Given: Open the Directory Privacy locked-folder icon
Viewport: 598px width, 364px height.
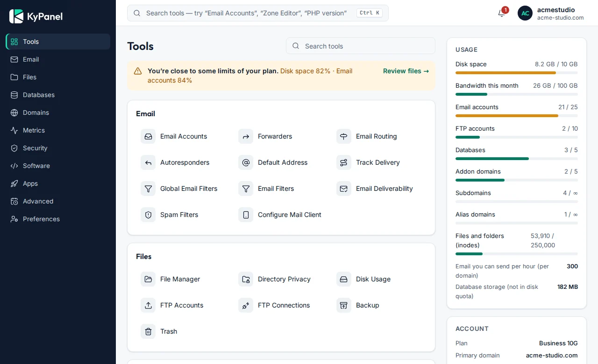Looking at the screenshot, I should 246,279.
